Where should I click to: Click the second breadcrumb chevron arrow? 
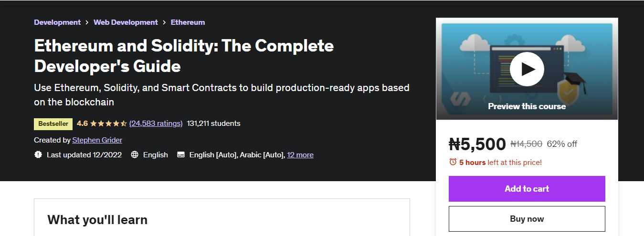pyautogui.click(x=164, y=22)
